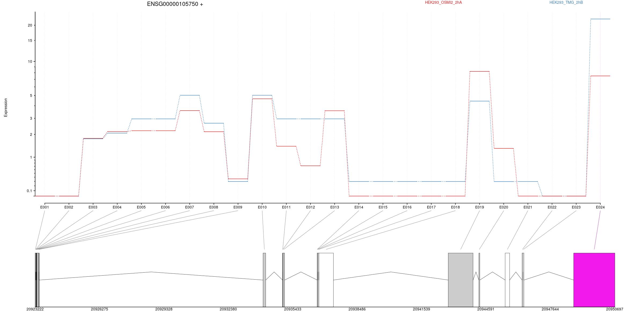The height and width of the screenshot is (322, 644).
Task: Select the HEK293_TMG_2hB legend label
Action: click(x=566, y=2)
